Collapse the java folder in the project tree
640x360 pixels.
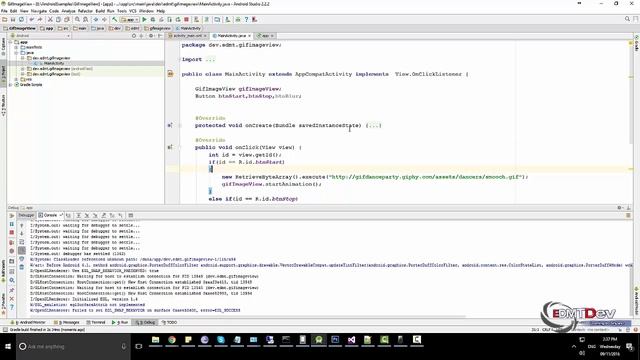pyautogui.click(x=17, y=53)
